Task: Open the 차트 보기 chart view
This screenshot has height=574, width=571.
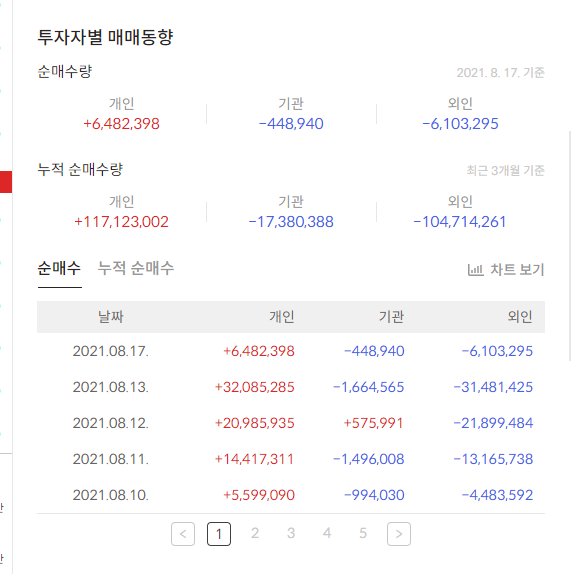Action: (506, 270)
